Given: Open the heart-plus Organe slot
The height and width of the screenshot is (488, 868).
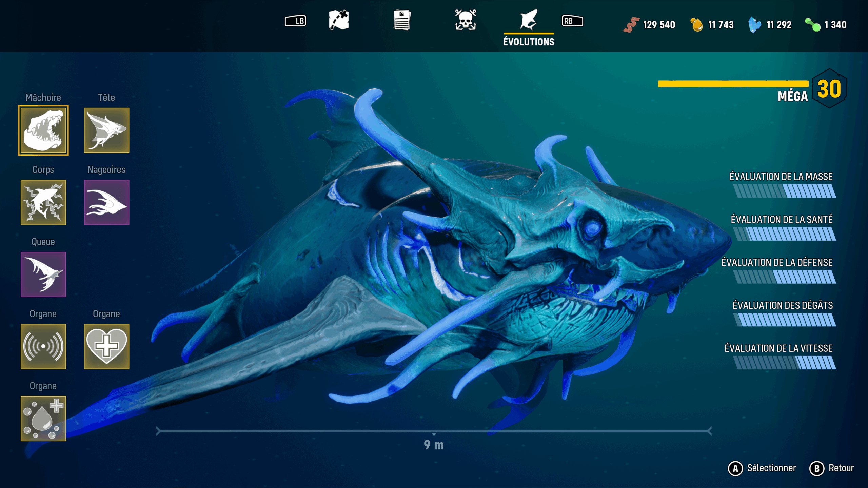Looking at the screenshot, I should coord(106,346).
